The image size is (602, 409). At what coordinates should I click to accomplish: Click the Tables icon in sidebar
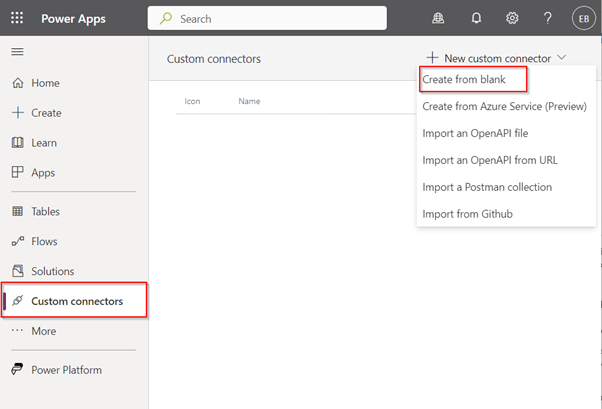[18, 211]
